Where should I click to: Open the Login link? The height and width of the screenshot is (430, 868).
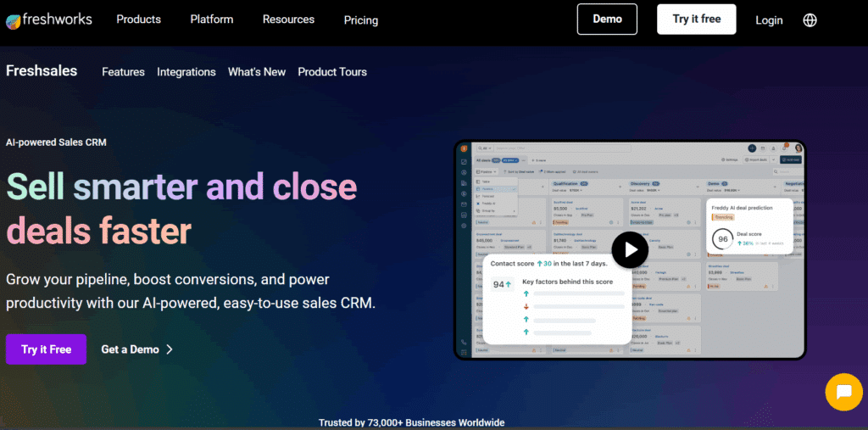769,20
